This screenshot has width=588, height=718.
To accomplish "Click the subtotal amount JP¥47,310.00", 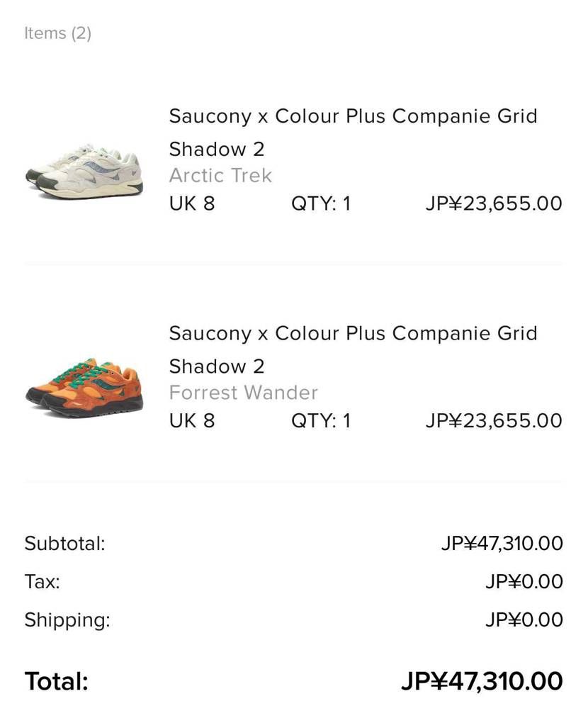I will point(502,544).
